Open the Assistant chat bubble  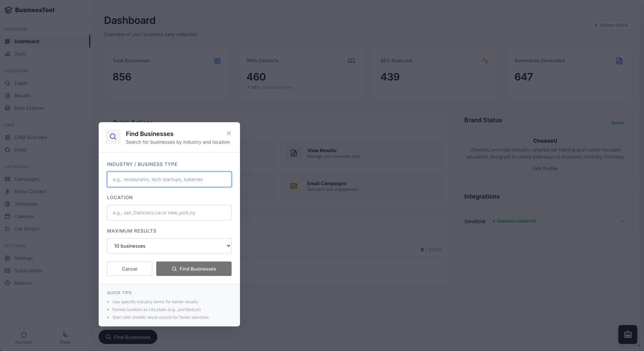pos(24,335)
